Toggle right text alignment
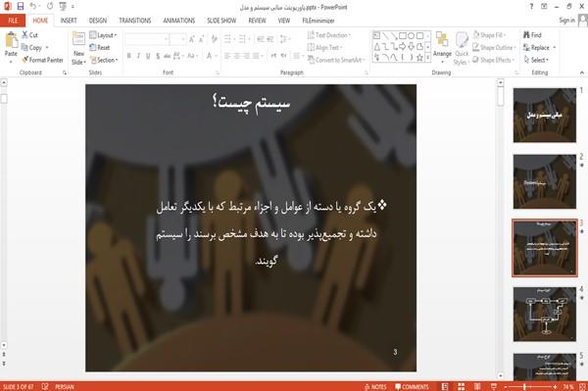The image size is (588, 391). coord(246,56)
